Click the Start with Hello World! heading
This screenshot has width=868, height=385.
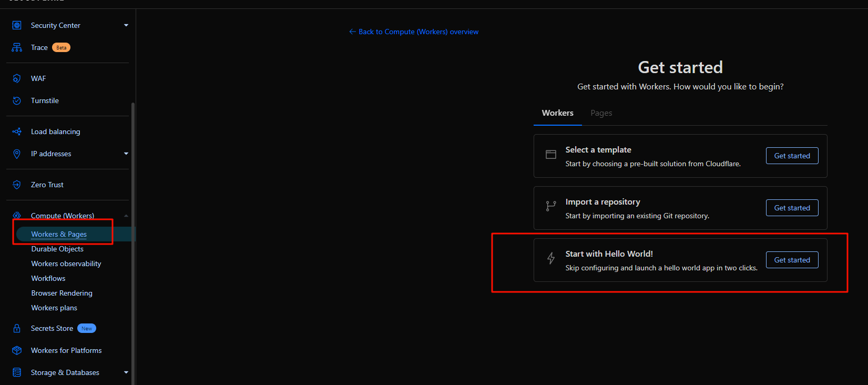[x=609, y=254]
